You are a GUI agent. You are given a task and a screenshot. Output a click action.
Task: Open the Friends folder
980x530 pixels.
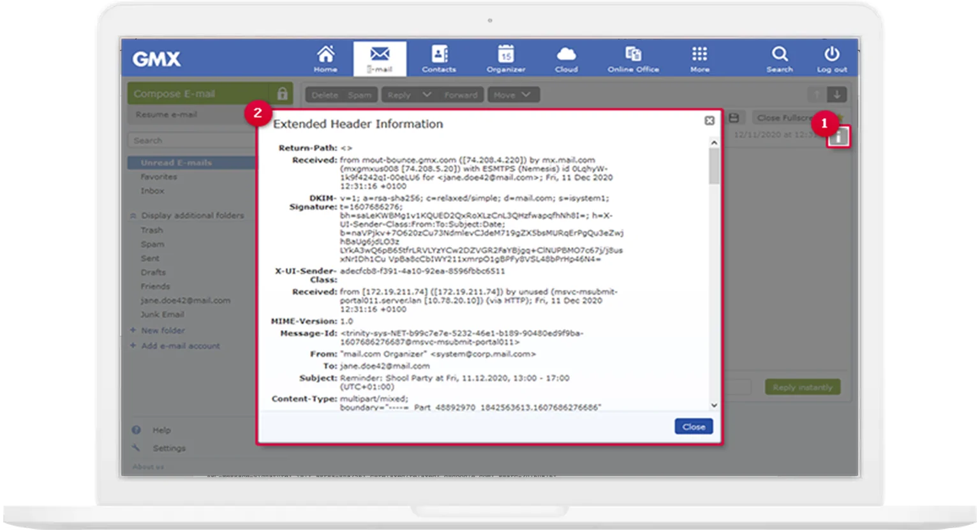coord(156,286)
